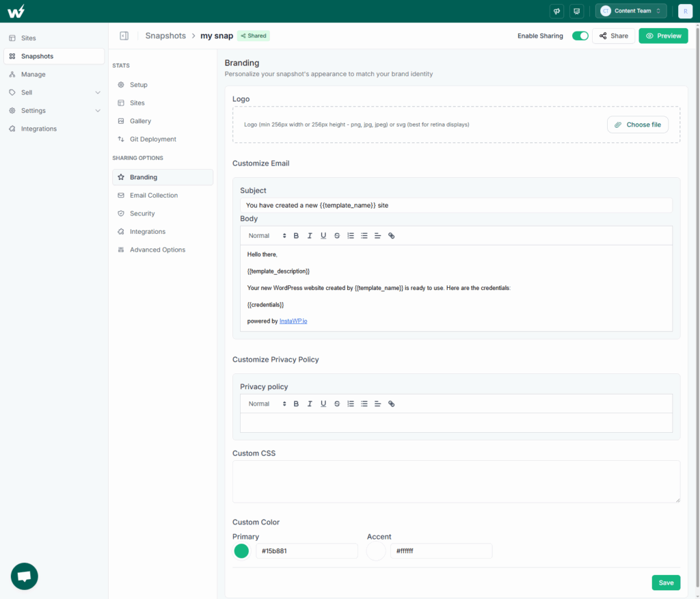
Task: Open the announcements megaphone icon
Action: click(556, 11)
